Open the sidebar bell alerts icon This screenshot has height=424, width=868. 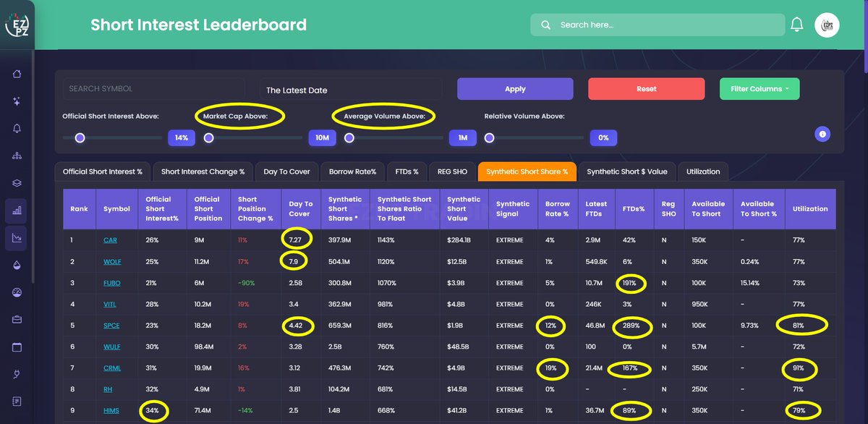point(17,129)
